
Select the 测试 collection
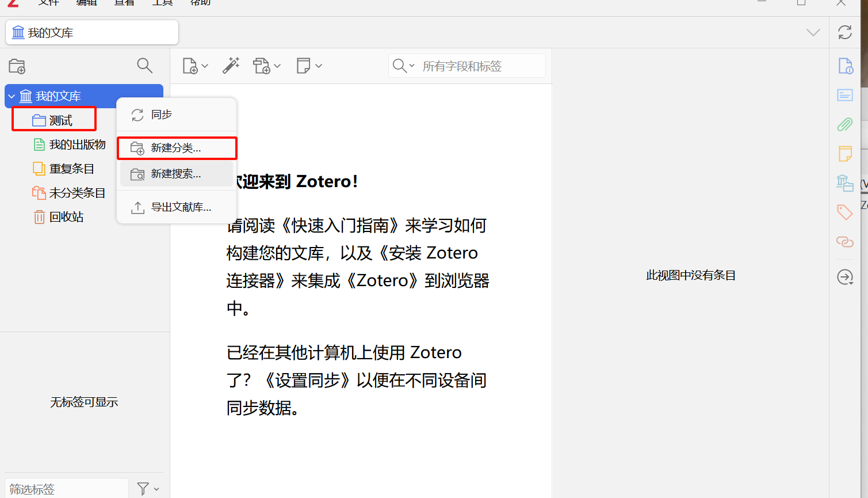pyautogui.click(x=60, y=120)
